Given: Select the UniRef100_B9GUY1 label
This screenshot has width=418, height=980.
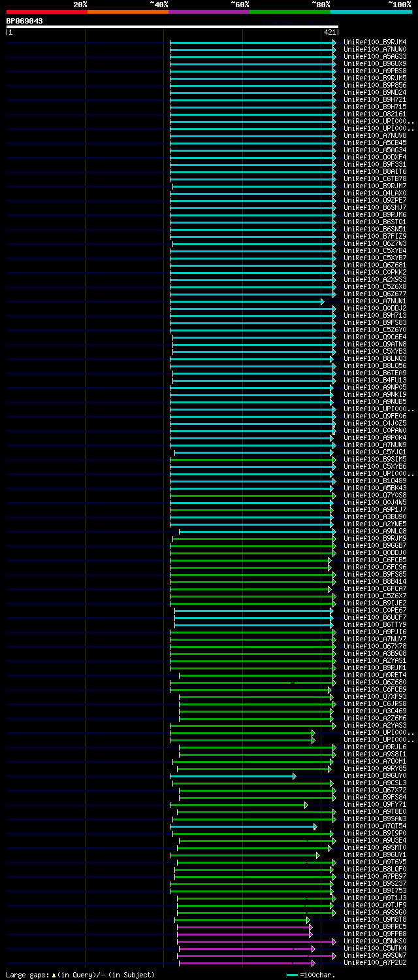Looking at the screenshot, I should coord(375,854).
